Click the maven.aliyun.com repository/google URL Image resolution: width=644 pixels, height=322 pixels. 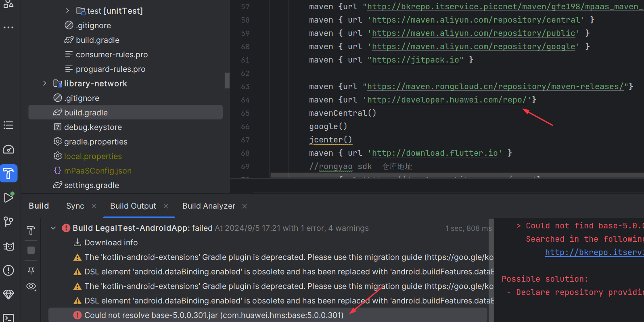tap(474, 46)
